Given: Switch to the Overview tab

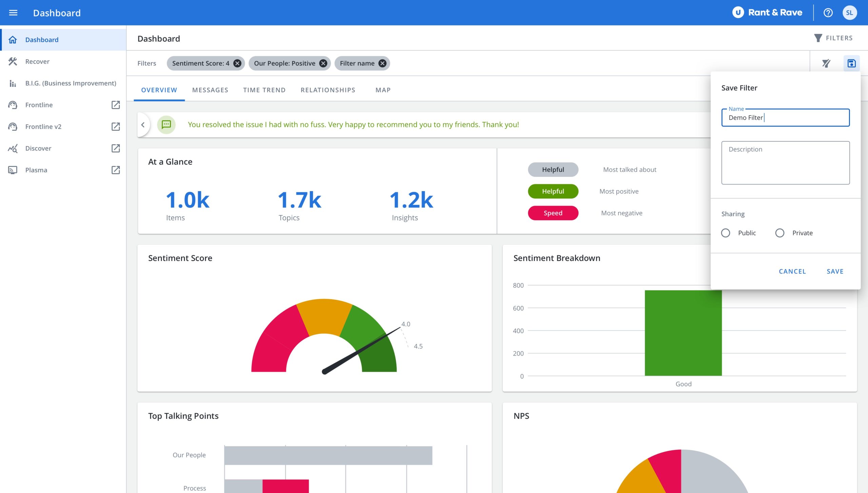Looking at the screenshot, I should (159, 90).
